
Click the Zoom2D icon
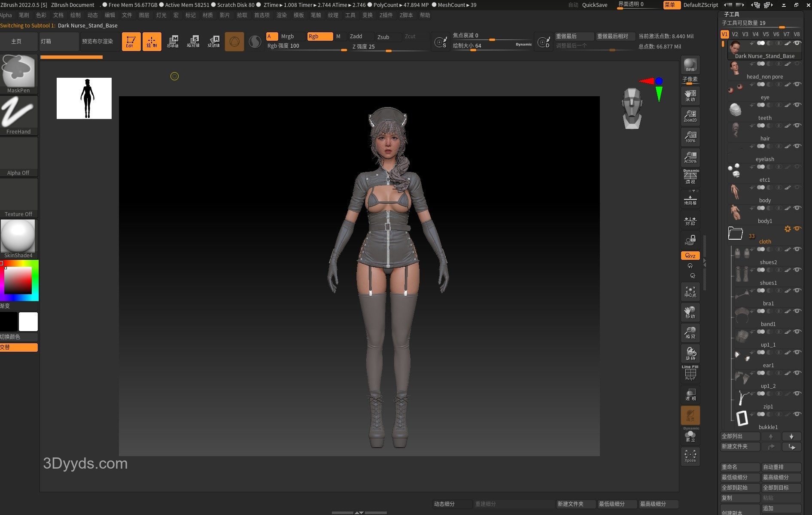tap(690, 115)
